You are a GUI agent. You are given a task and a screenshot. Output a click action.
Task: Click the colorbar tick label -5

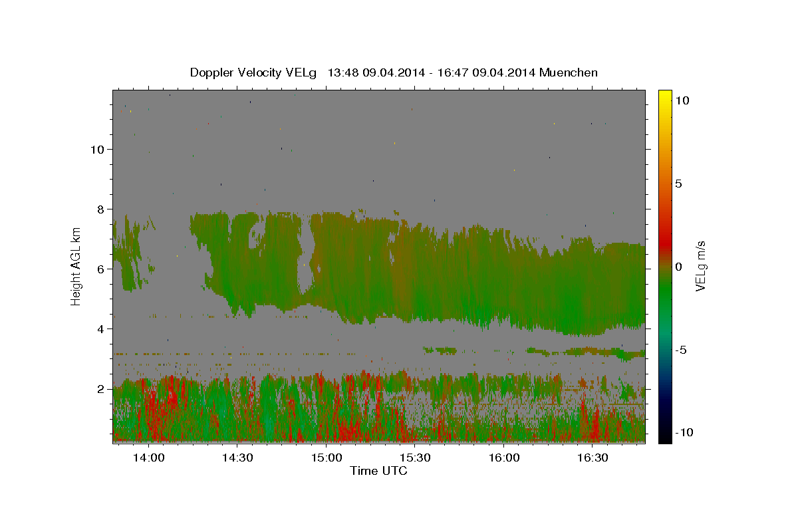pyautogui.click(x=681, y=350)
